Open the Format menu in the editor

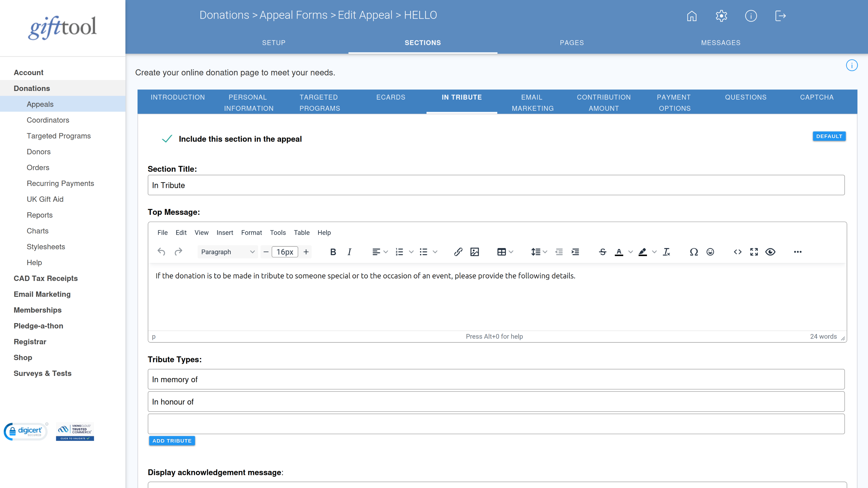(251, 233)
